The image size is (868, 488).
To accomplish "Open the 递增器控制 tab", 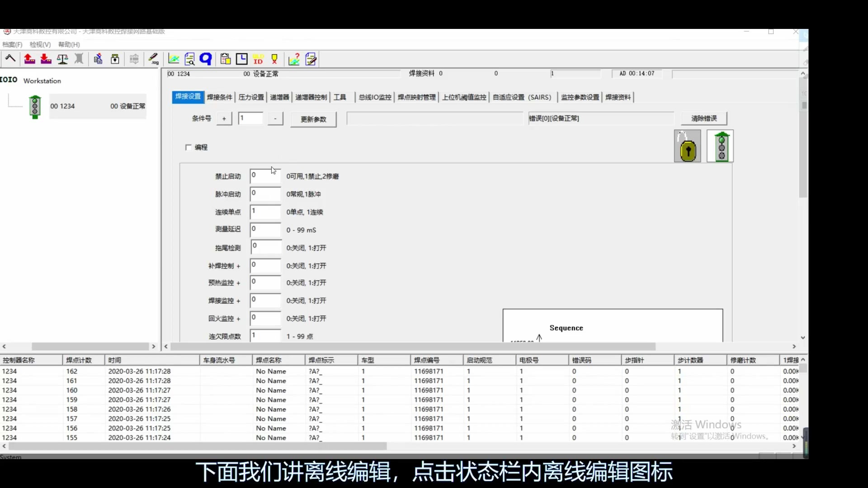I will (x=311, y=97).
